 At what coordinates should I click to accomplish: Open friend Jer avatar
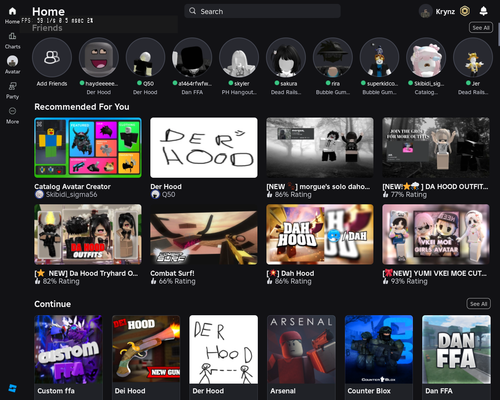(x=473, y=57)
